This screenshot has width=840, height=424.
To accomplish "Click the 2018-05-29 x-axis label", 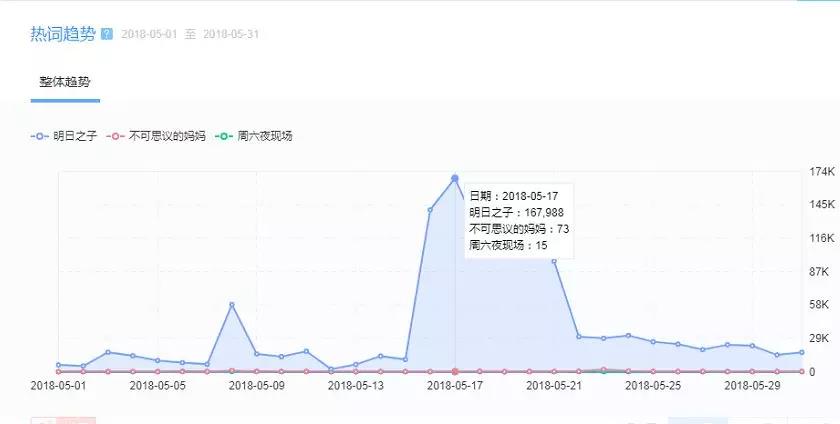I will tap(752, 385).
